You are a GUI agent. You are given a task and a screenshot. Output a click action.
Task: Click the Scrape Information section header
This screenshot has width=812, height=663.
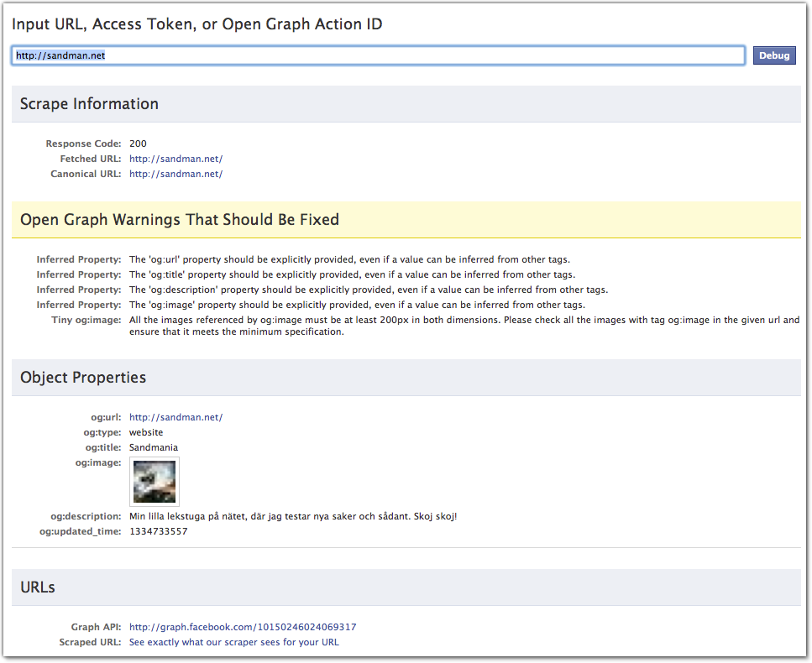89,104
